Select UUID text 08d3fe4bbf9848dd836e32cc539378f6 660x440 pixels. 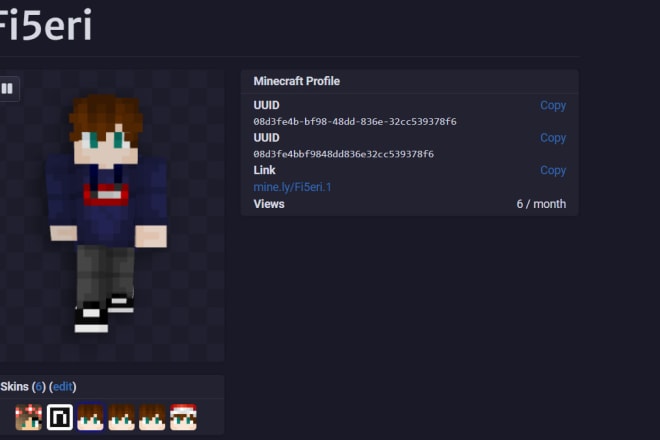343,154
